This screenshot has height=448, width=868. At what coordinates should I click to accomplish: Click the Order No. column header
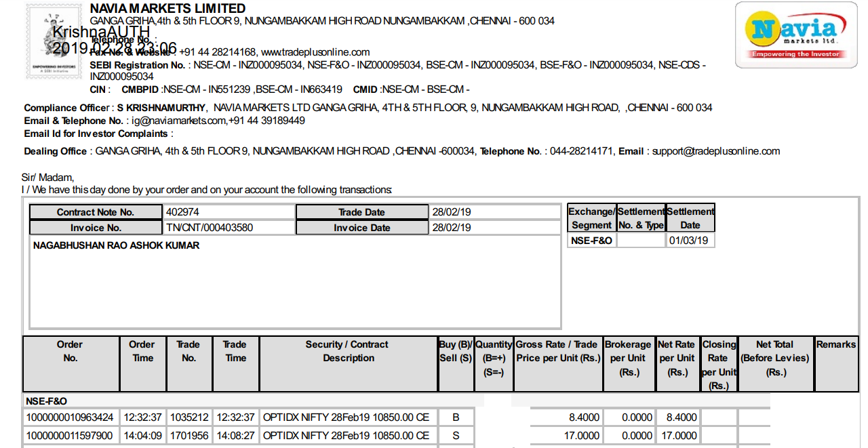click(x=71, y=364)
